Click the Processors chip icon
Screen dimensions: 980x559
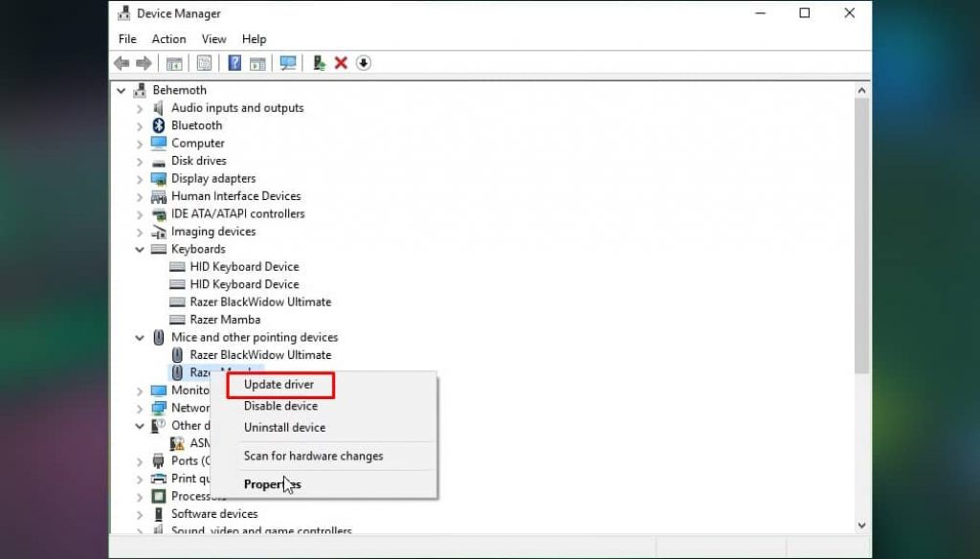tap(159, 497)
